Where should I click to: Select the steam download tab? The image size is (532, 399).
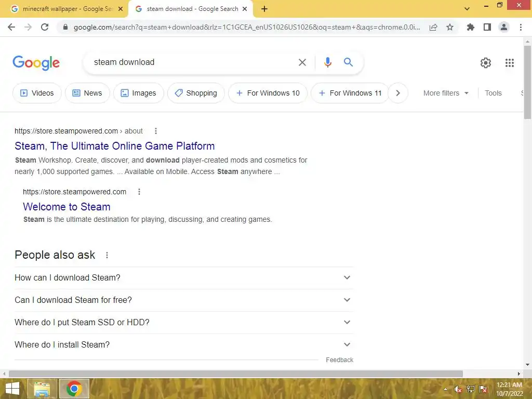[190, 9]
